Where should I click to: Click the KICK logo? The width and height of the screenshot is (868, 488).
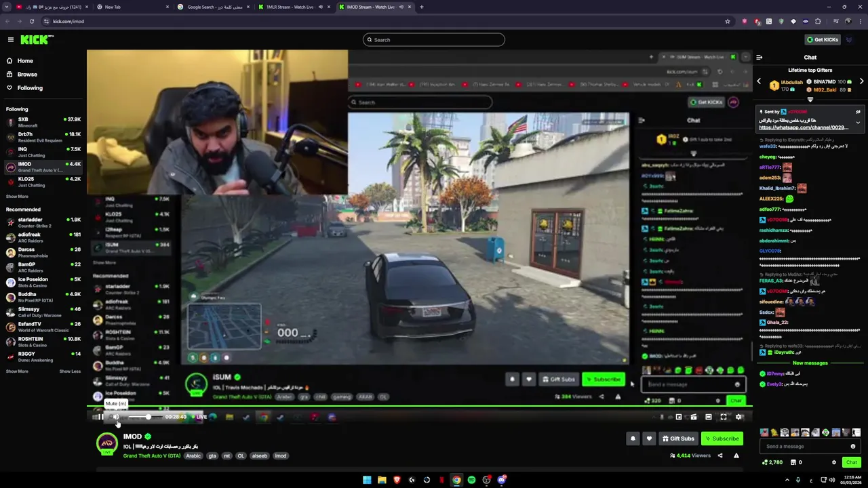click(37, 40)
